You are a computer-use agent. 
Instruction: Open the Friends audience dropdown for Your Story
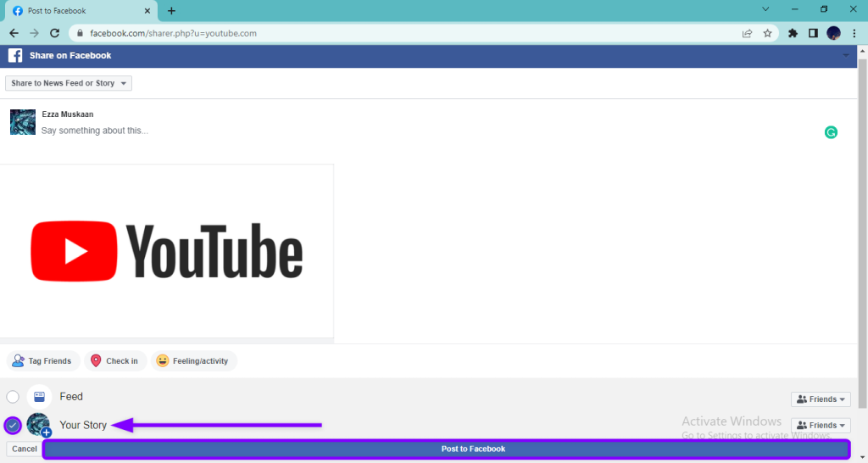(x=821, y=425)
